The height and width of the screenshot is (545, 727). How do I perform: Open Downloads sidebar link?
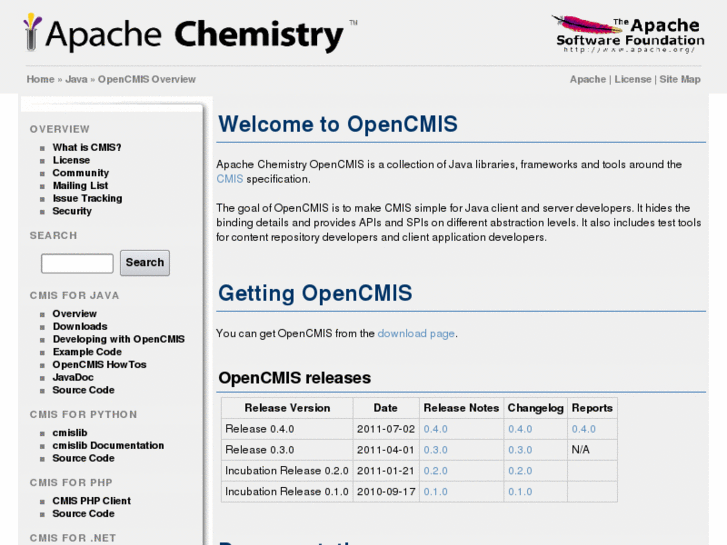click(80, 327)
